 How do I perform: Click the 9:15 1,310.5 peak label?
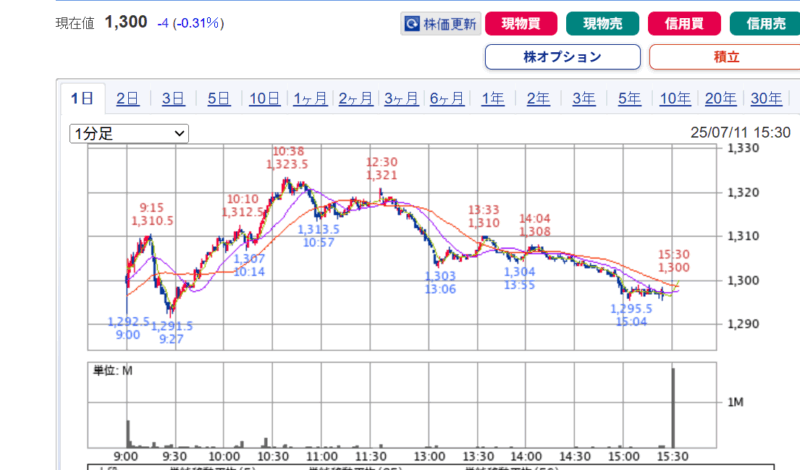pos(152,214)
